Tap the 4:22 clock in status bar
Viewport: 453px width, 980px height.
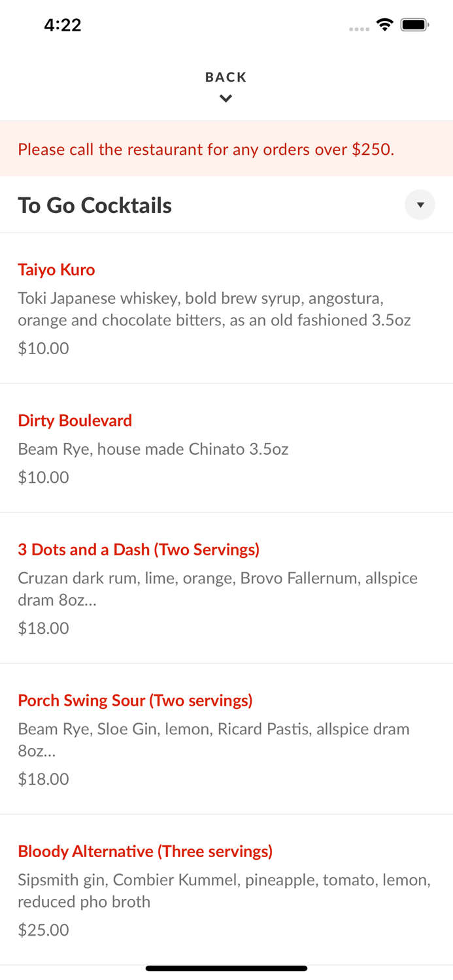[63, 25]
